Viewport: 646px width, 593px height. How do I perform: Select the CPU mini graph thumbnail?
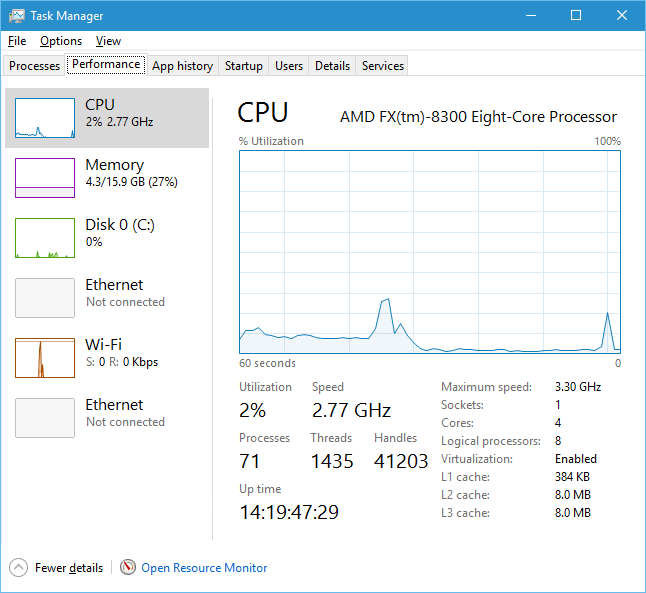tap(45, 118)
